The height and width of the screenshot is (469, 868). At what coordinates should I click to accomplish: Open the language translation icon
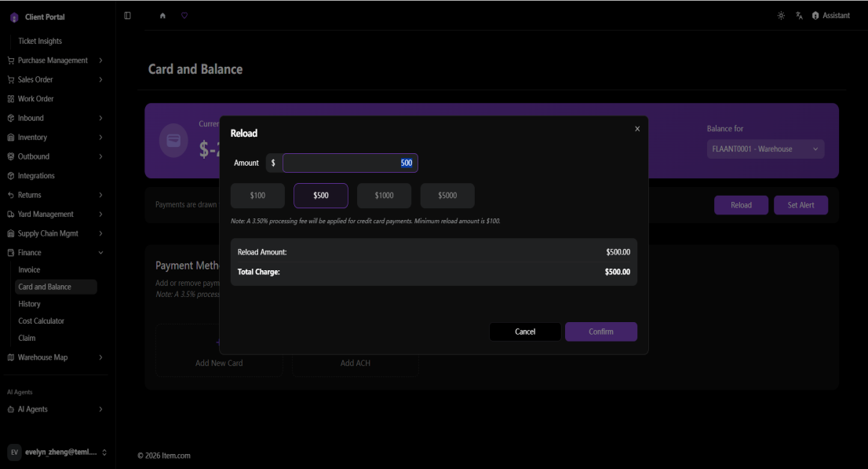pyautogui.click(x=800, y=16)
